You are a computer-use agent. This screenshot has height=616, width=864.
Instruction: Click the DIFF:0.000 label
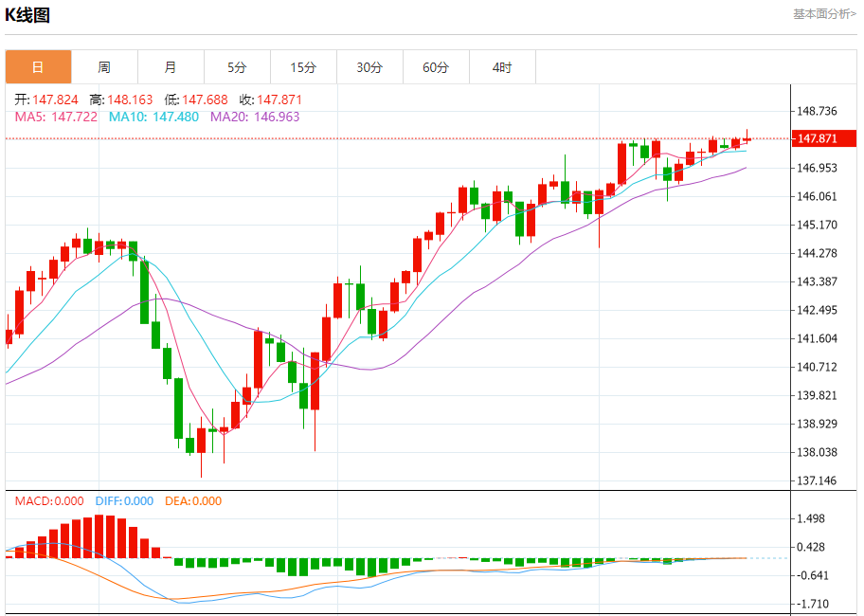pos(124,500)
